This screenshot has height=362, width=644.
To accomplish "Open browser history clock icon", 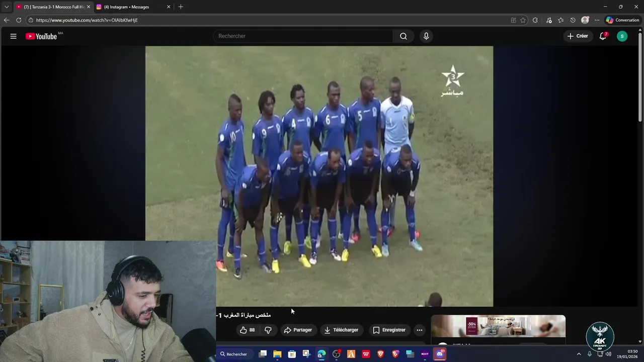I will pyautogui.click(x=573, y=20).
